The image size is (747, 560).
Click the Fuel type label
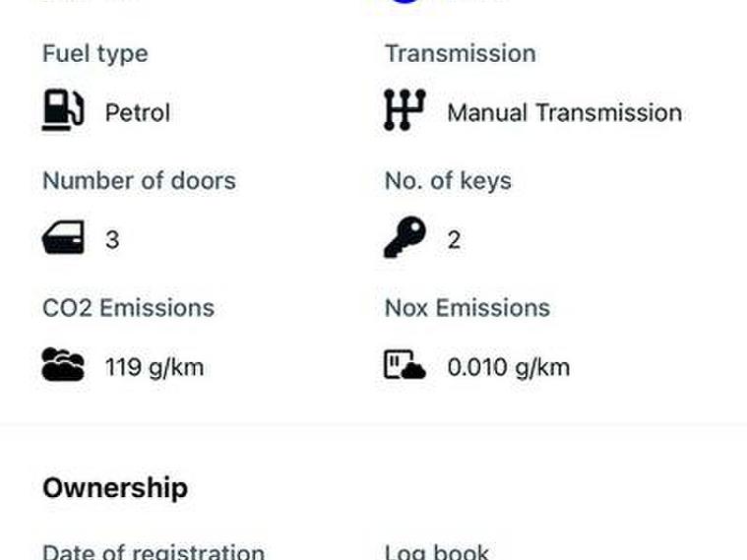pos(94,53)
